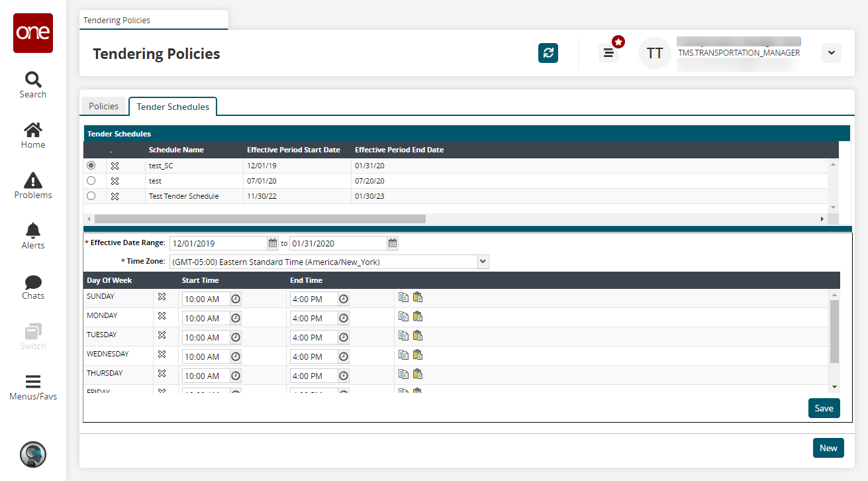Image resolution: width=868 pixels, height=481 pixels.
Task: Open the Search sidebar icon
Action: (x=32, y=85)
